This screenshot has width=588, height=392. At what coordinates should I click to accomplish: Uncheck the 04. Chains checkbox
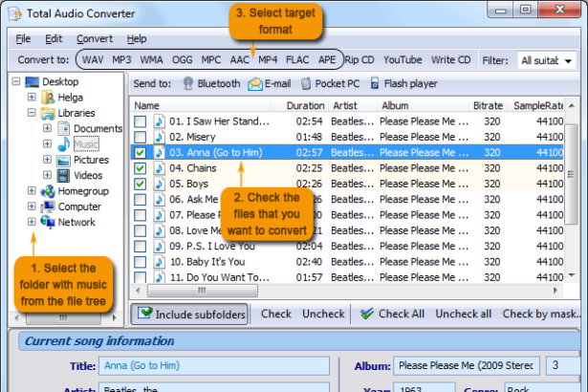(141, 168)
